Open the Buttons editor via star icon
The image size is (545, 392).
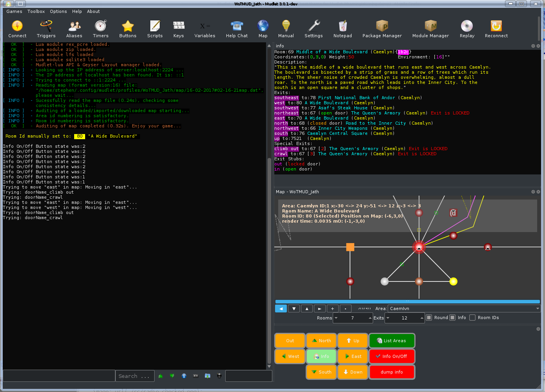(128, 29)
